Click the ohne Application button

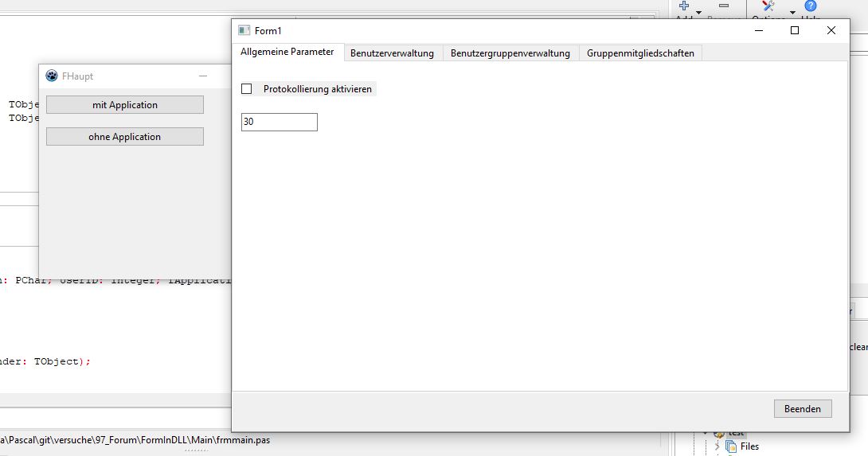(x=125, y=137)
